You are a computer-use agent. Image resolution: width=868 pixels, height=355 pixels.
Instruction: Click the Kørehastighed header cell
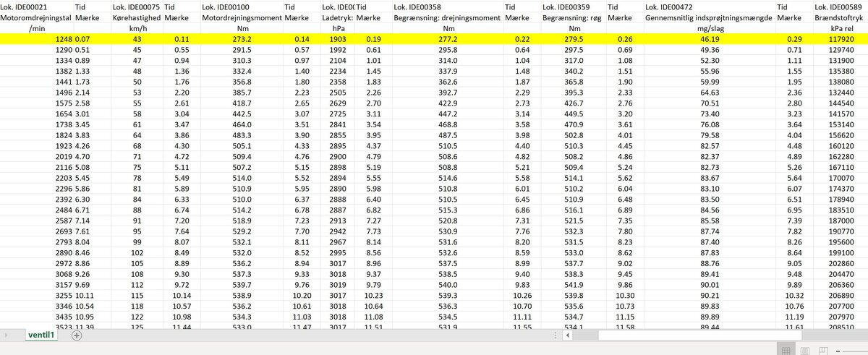pyautogui.click(x=137, y=17)
